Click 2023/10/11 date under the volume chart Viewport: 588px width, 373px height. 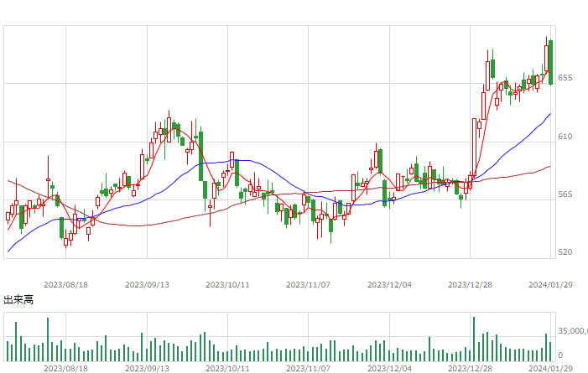227,369
